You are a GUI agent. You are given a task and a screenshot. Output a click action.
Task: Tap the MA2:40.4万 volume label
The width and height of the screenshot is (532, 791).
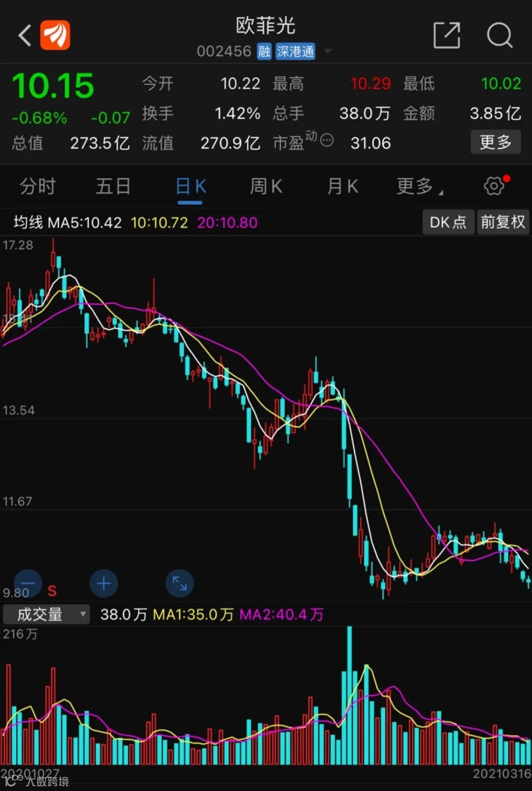[x=281, y=614]
